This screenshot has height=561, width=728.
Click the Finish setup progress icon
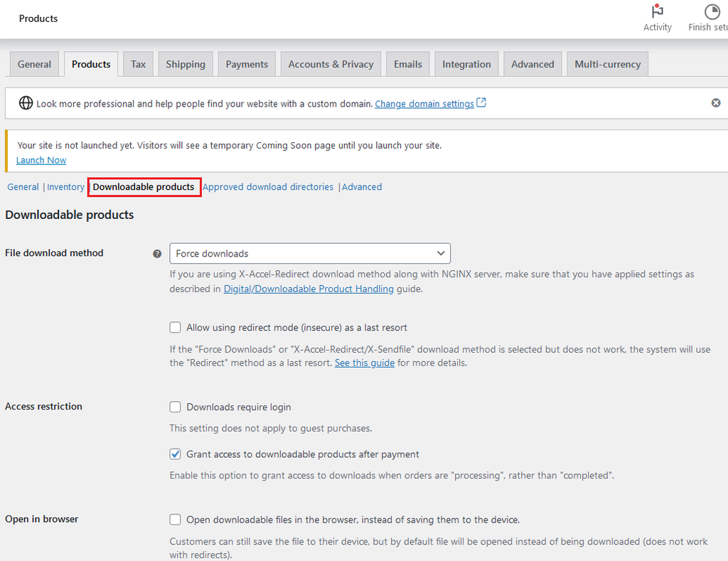[x=712, y=13]
